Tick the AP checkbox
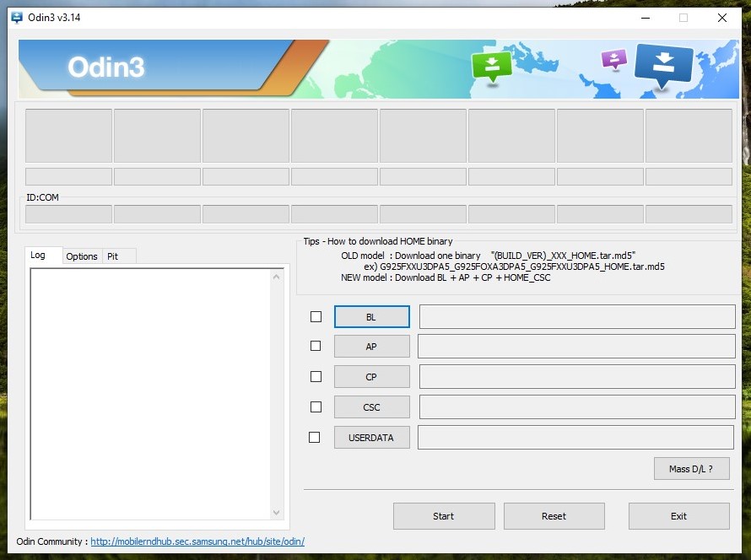Screen dimensions: 751x560 coord(316,346)
